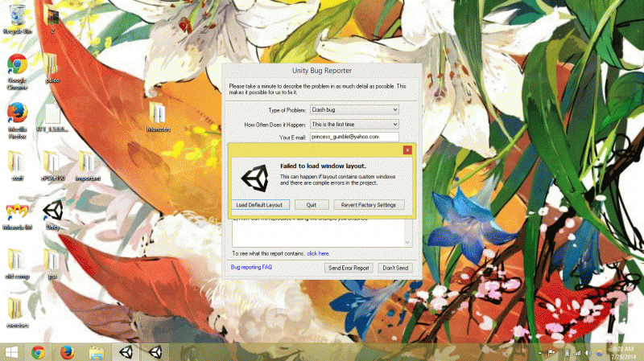Open the ePSXe190 folder on desktop
The image size is (644, 361).
[x=52, y=165]
